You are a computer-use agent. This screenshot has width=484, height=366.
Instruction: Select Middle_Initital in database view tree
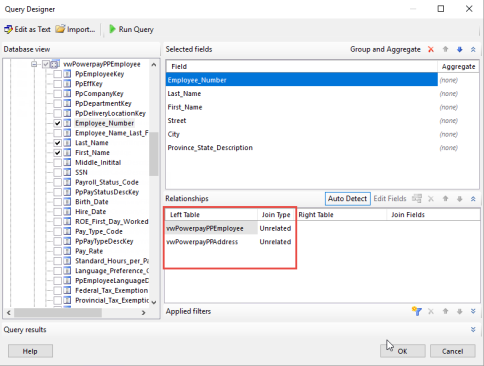coord(98,162)
